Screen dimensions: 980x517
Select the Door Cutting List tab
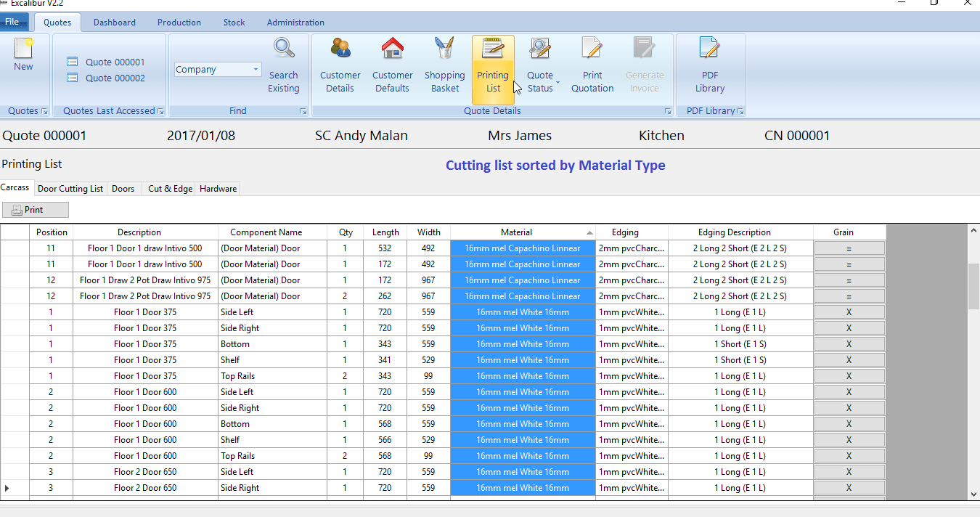(x=70, y=189)
